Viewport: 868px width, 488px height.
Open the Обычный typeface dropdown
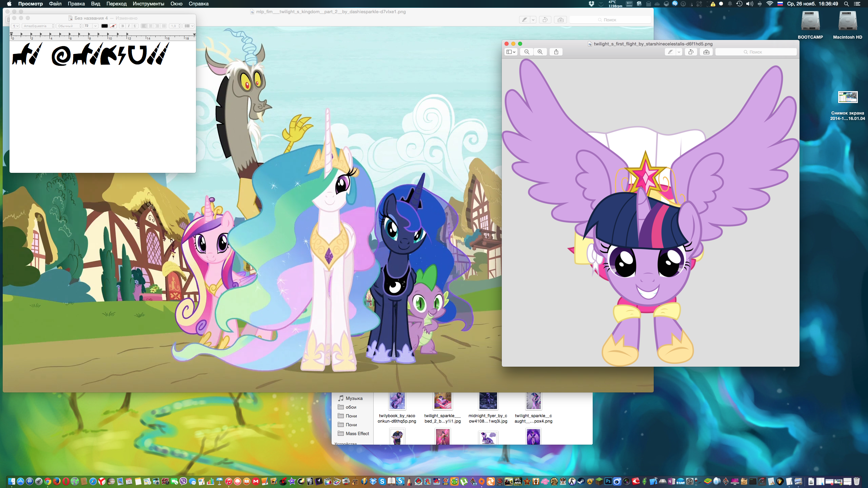(70, 26)
